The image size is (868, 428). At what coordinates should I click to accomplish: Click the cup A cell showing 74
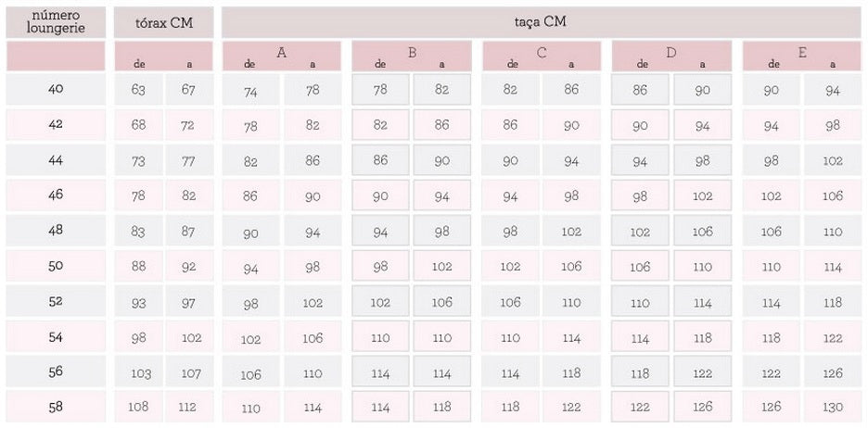click(251, 92)
